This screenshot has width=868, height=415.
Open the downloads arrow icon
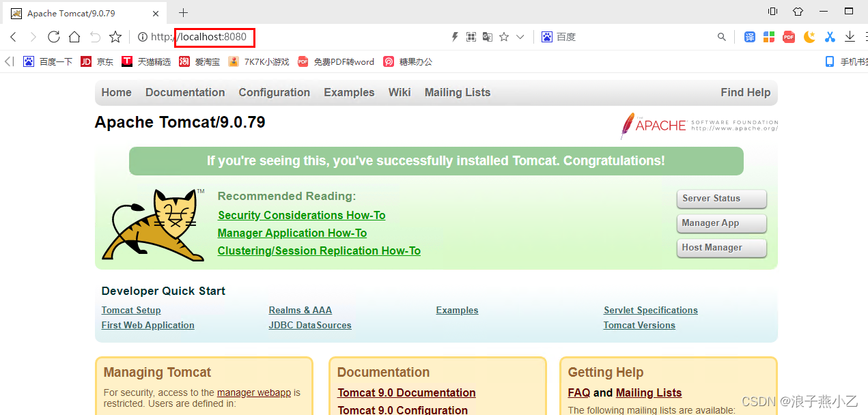[x=850, y=37]
